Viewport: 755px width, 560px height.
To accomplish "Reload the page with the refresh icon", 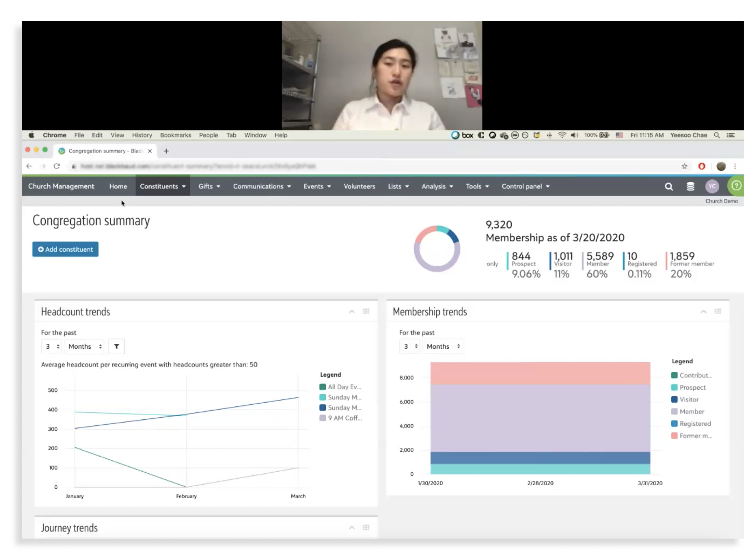I will tap(57, 166).
